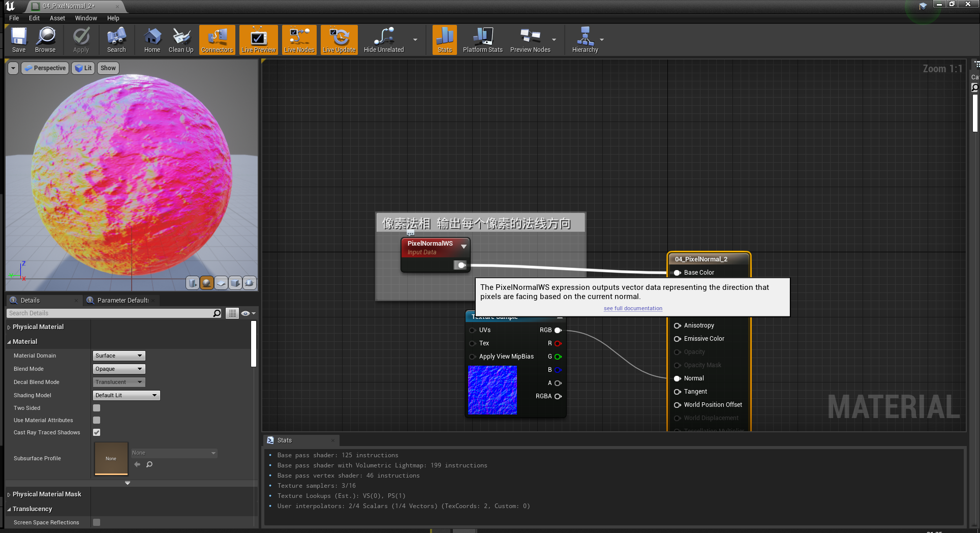Screen dimensions: 980x533
Task: Open the PixelNormalWS documentation link
Action: (x=632, y=308)
